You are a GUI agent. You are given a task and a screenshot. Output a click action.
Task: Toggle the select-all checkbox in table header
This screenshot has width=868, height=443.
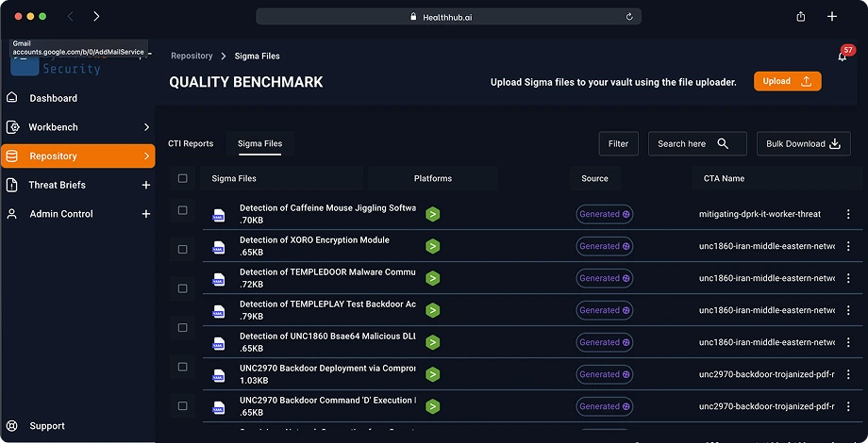183,178
